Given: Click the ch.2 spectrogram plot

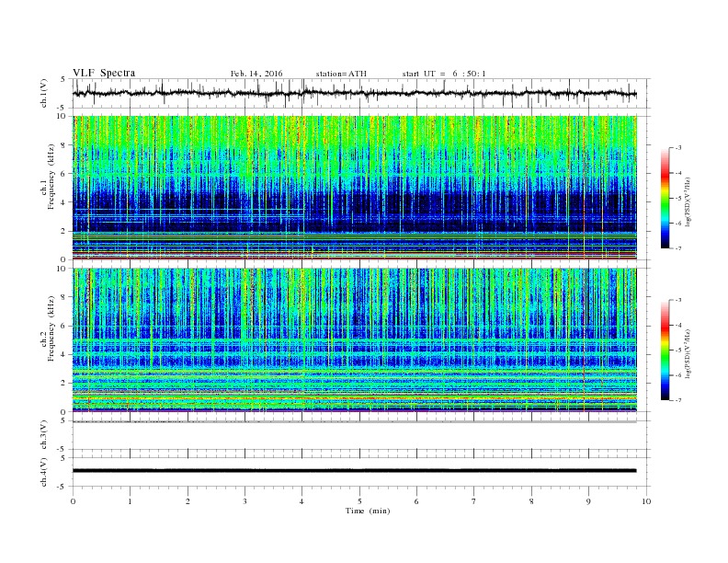Looking at the screenshot, I should (354, 340).
